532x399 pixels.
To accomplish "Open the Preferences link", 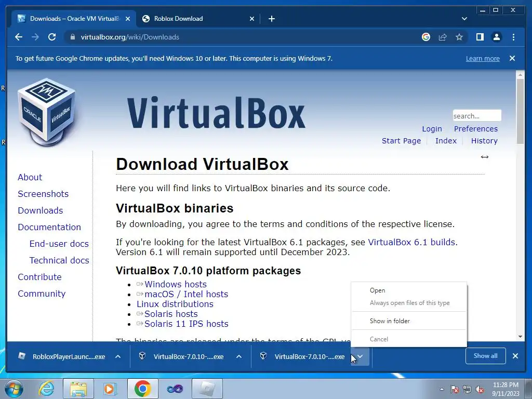I will point(476,129).
